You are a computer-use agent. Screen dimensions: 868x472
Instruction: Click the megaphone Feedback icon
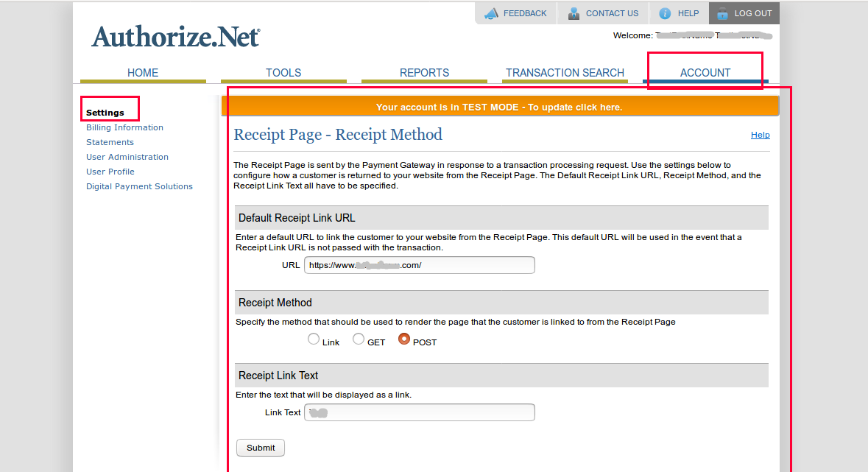(491, 14)
